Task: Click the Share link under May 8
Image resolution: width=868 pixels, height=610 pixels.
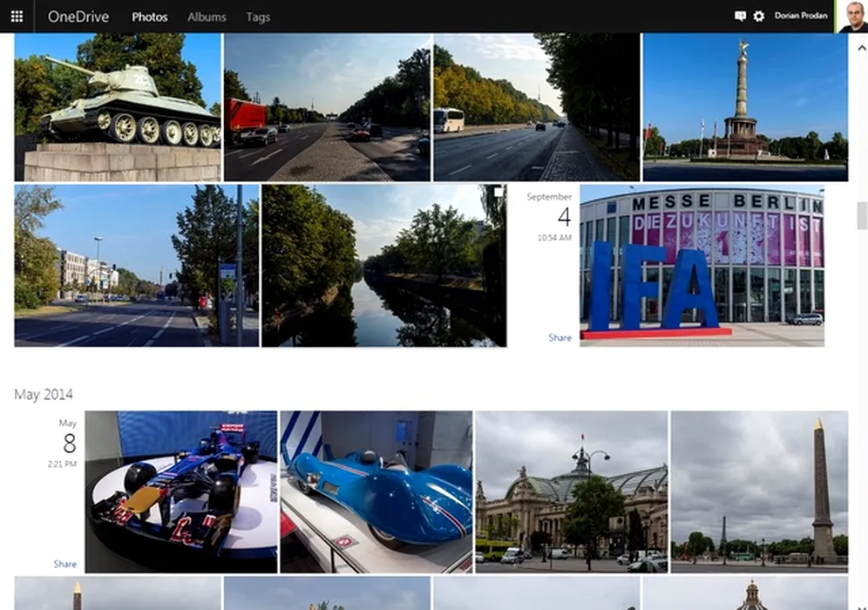Action: tap(64, 564)
